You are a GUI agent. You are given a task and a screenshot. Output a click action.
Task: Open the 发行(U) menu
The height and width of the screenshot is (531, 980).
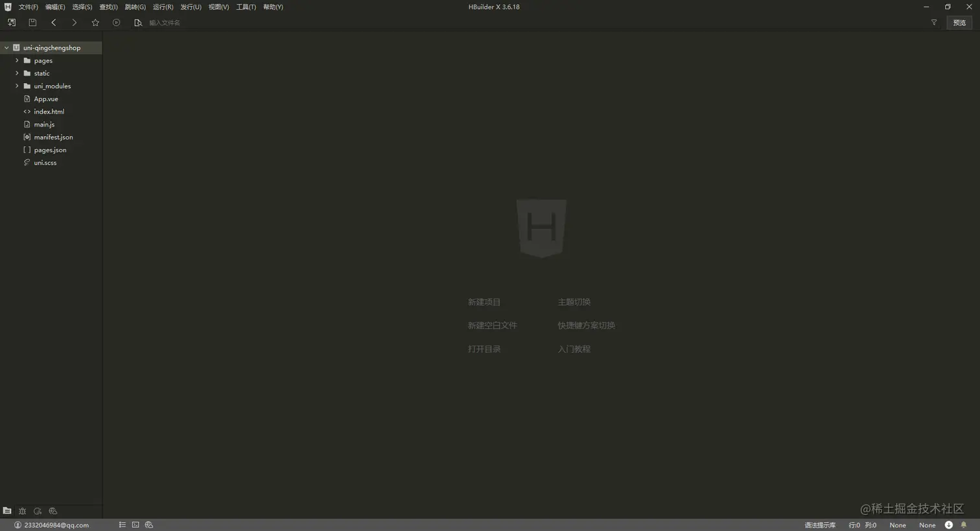click(x=191, y=7)
